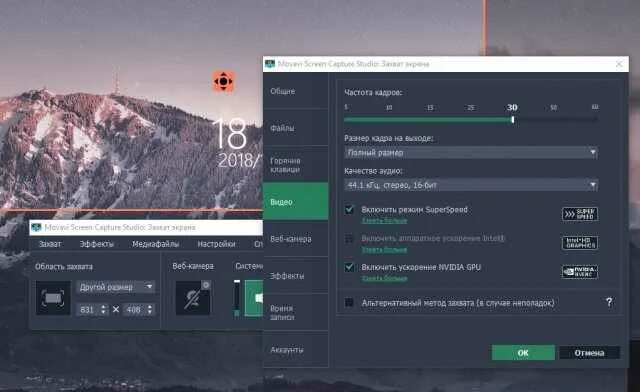640x392 pixels.
Task: Increase the capture width 831 stepper
Action: click(x=103, y=307)
